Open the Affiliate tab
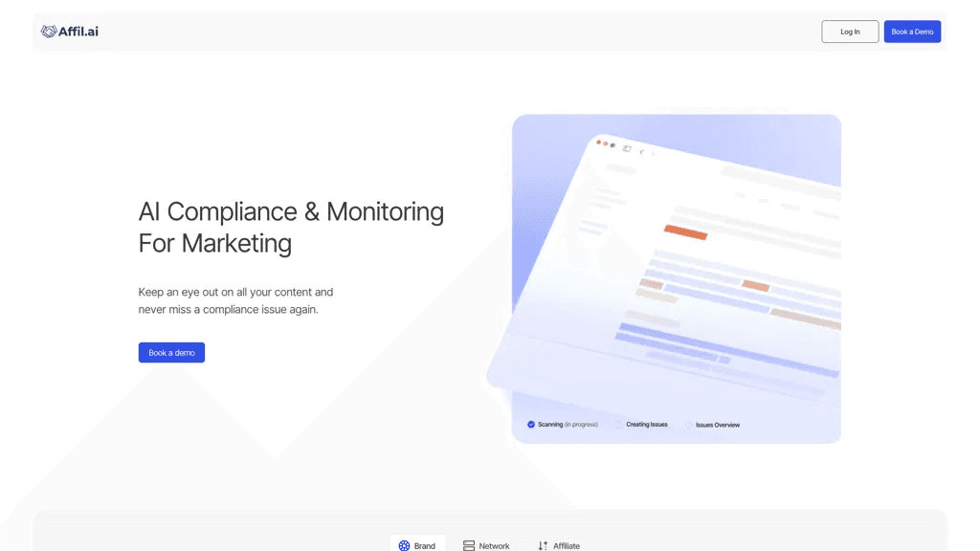 click(559, 545)
